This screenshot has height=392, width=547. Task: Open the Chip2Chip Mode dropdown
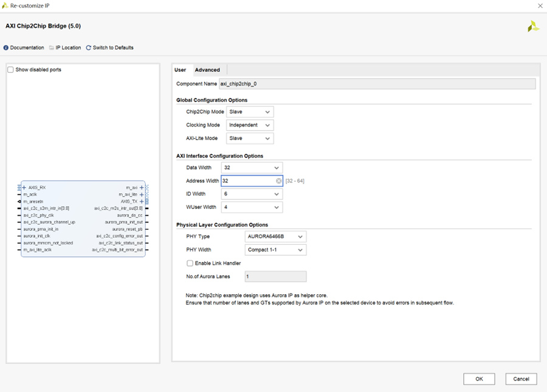click(250, 112)
